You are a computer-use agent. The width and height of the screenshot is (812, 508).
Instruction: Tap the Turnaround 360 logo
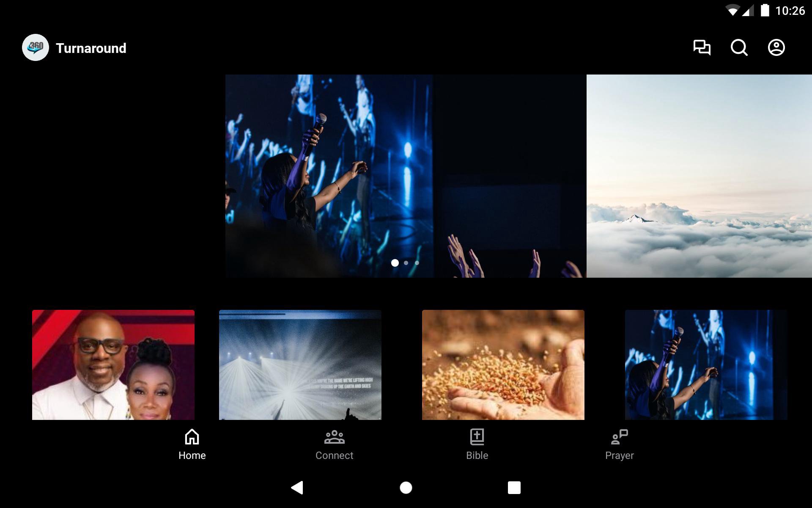[x=36, y=47]
